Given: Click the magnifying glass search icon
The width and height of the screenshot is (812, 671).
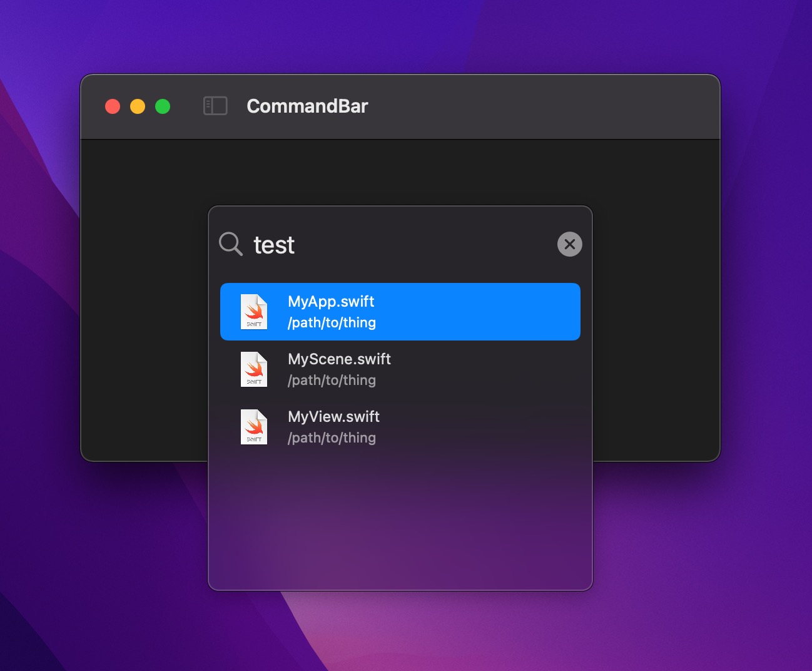Looking at the screenshot, I should (x=231, y=243).
